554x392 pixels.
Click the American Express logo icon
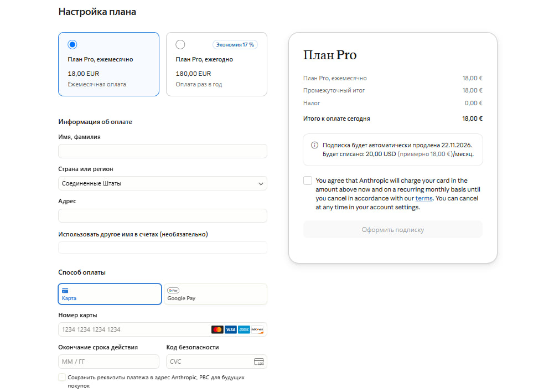tap(244, 329)
